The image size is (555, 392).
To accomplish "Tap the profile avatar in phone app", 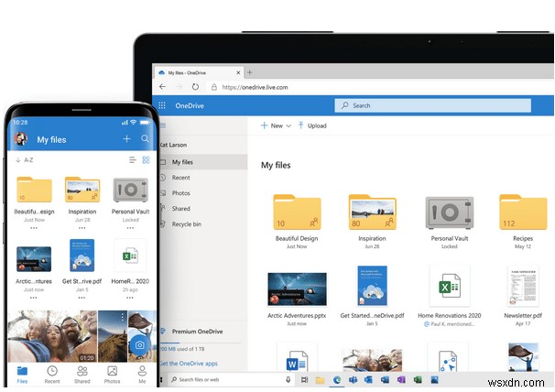I will (x=21, y=139).
